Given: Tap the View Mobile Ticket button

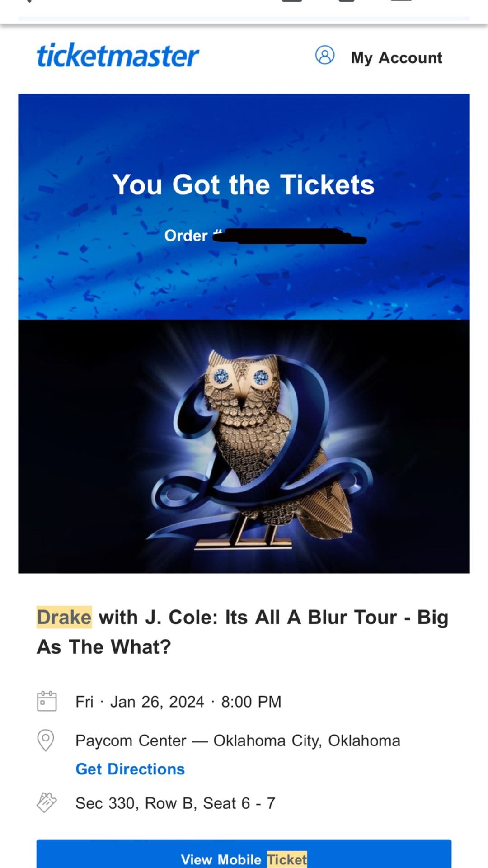Looking at the screenshot, I should 244,854.
